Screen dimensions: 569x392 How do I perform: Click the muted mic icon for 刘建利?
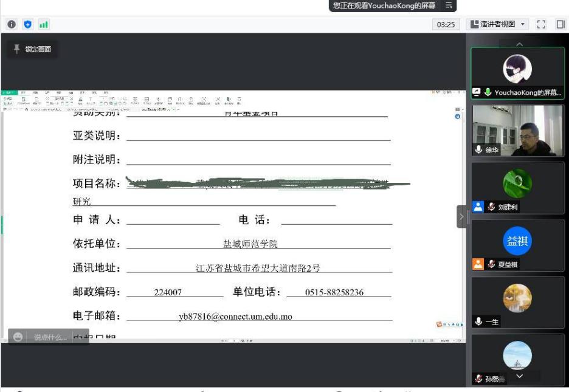tap(491, 207)
